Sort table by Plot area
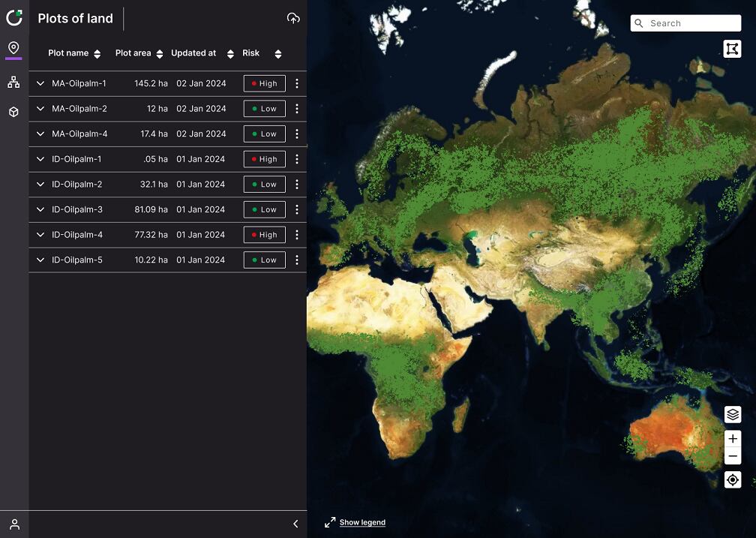Image resolution: width=756 pixels, height=538 pixels. 159,54
